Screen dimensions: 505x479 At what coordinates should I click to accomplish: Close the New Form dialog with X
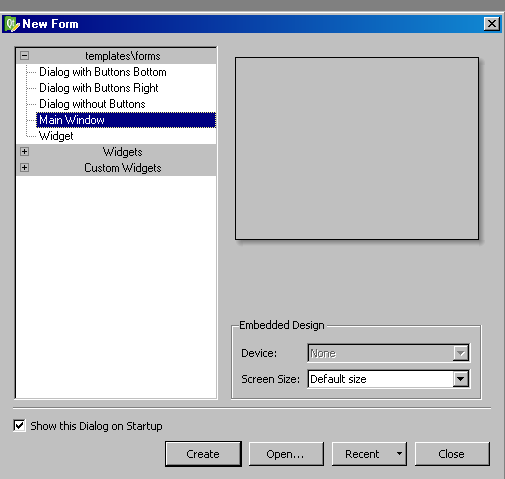point(492,24)
